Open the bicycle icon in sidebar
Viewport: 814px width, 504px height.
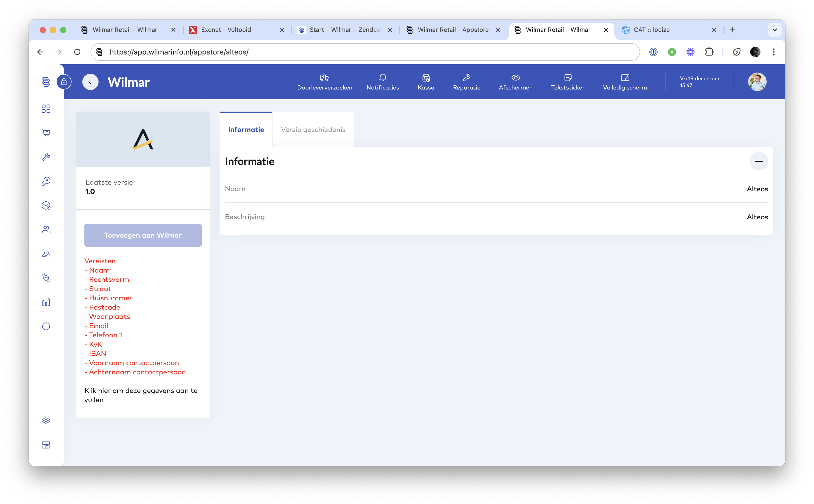tap(46, 254)
